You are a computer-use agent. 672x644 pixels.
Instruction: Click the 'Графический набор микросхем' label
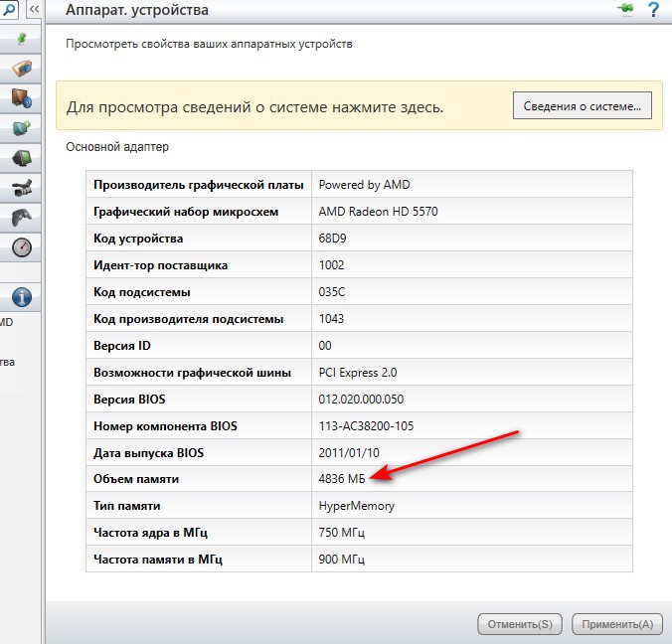tap(186, 212)
